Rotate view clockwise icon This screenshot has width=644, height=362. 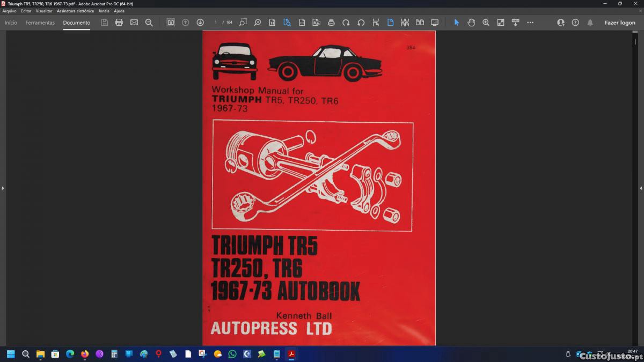(x=346, y=23)
